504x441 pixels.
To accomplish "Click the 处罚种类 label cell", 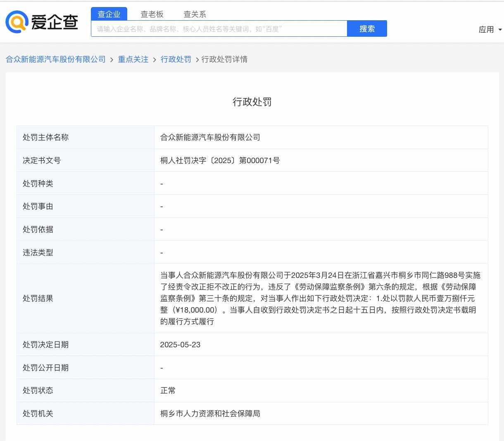I will point(86,183).
